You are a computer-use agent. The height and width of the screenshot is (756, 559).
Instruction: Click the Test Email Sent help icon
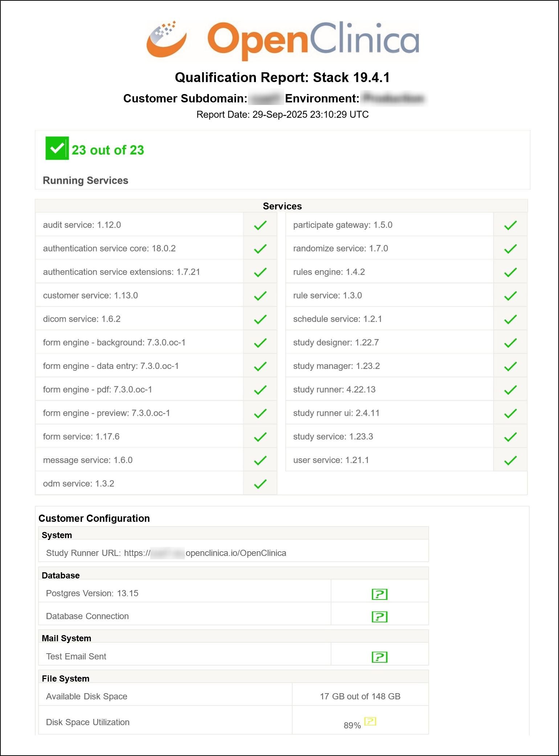coord(380,657)
